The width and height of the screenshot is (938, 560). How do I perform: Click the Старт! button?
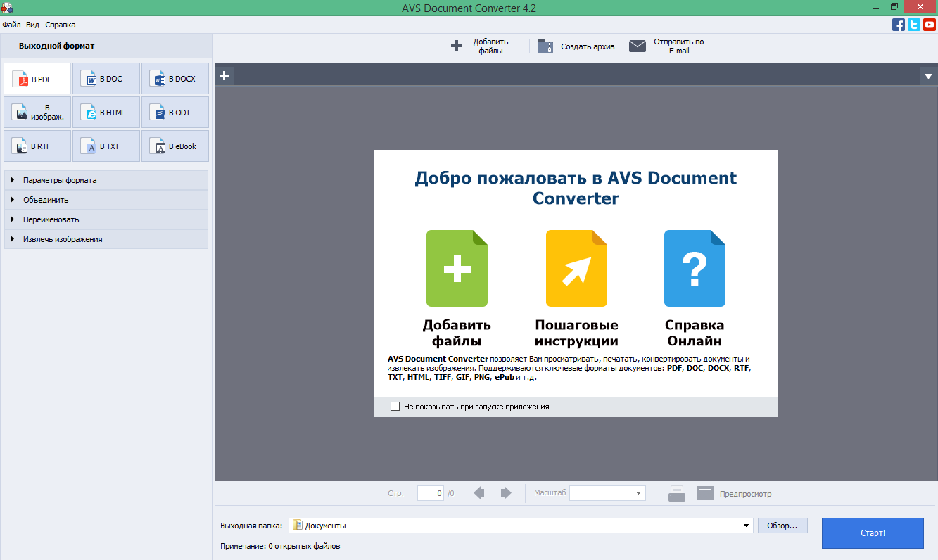[873, 533]
